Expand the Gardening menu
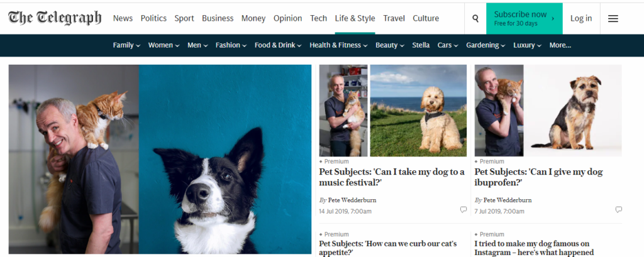This screenshot has height=257, width=644. [486, 45]
